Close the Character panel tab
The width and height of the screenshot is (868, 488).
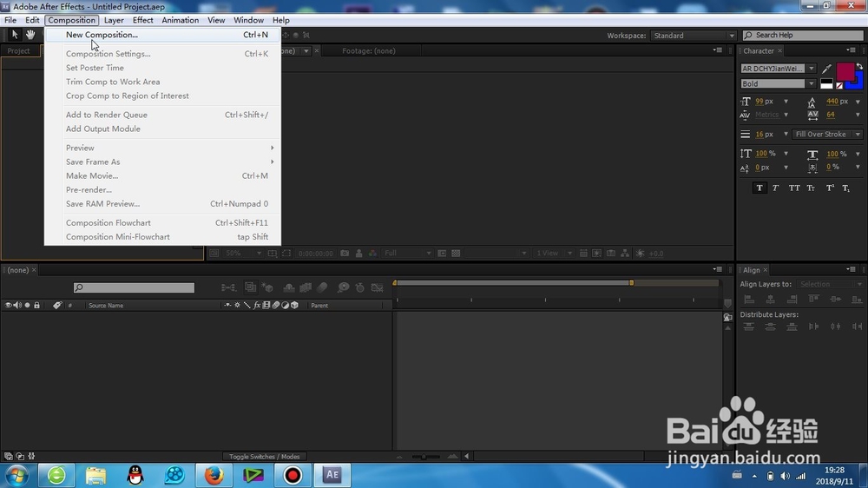pos(780,50)
